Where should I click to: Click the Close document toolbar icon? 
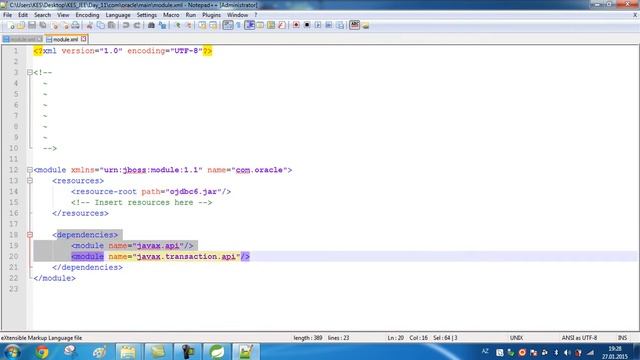coord(54,25)
